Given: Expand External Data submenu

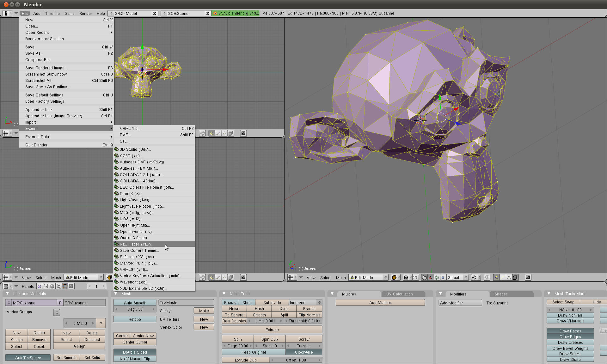Looking at the screenshot, I should tap(66, 137).
